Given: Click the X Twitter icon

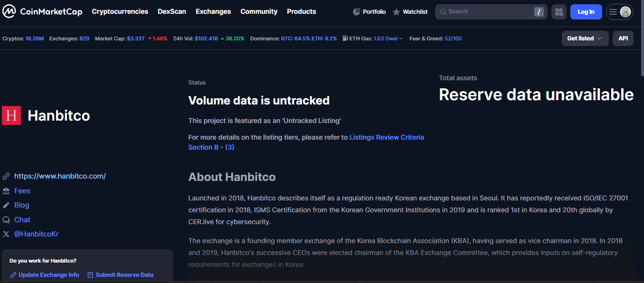Looking at the screenshot, I should coord(6,234).
